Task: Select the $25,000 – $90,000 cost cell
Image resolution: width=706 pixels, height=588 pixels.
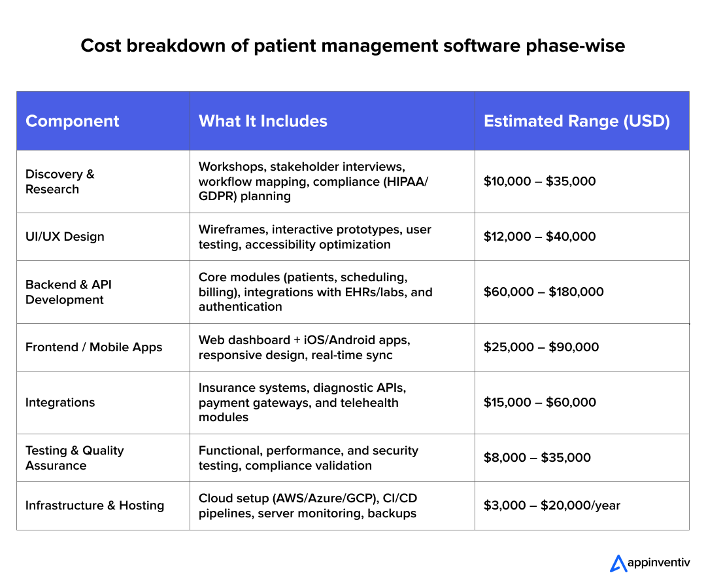Action: coord(541,347)
